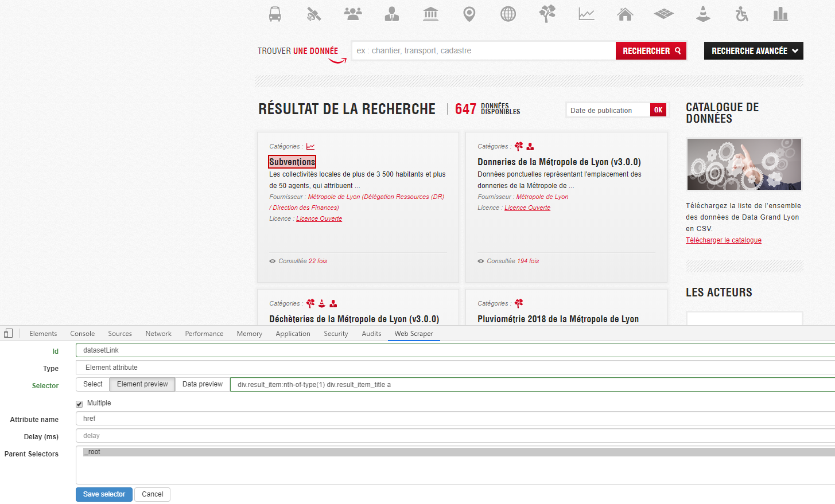Viewport: 835px width, 504px height.
Task: Expand the Recherche avancée dropdown
Action: 754,51
